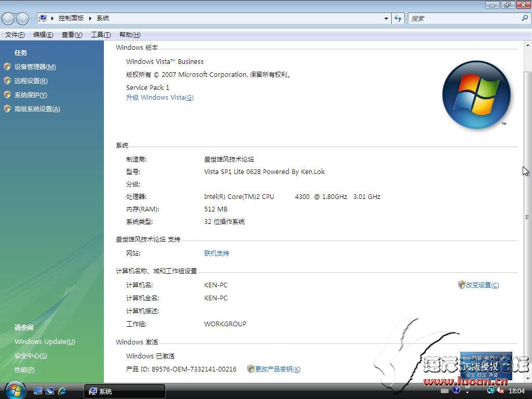Open the language bar options arrow

467,392
